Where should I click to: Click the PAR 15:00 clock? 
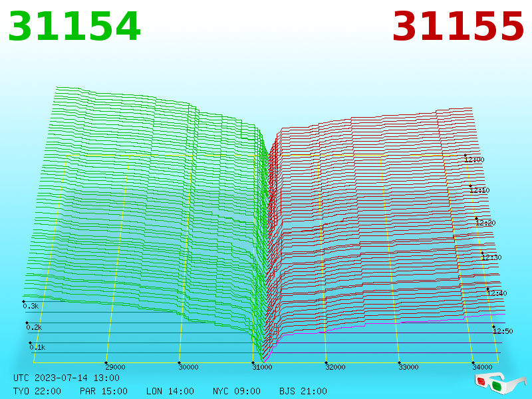point(104,391)
